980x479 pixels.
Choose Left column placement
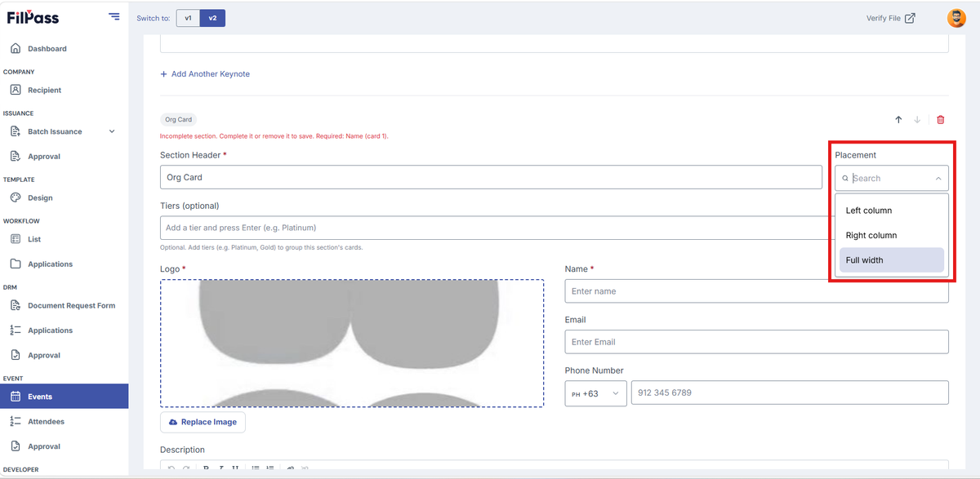point(892,211)
